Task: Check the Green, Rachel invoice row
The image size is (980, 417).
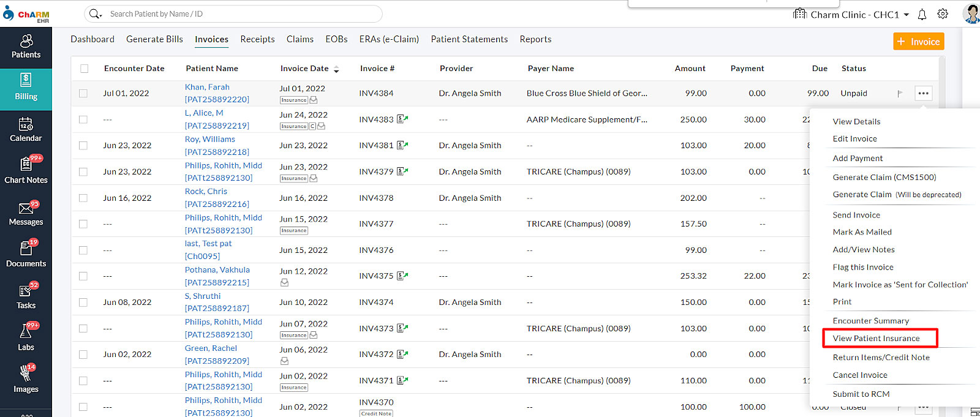Action: pos(83,355)
